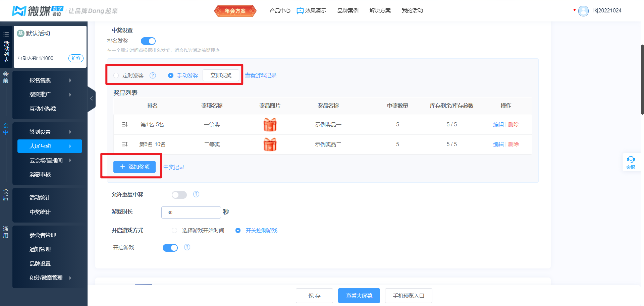Open 品牌案例 in top navigation
Screen dimensions: 644x306
click(x=348, y=11)
